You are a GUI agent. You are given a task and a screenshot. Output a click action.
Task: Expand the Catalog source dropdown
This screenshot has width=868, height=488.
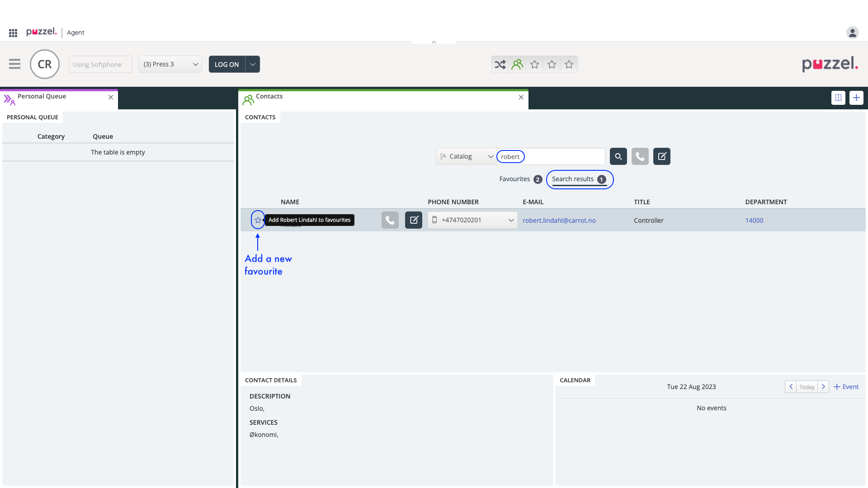(466, 156)
